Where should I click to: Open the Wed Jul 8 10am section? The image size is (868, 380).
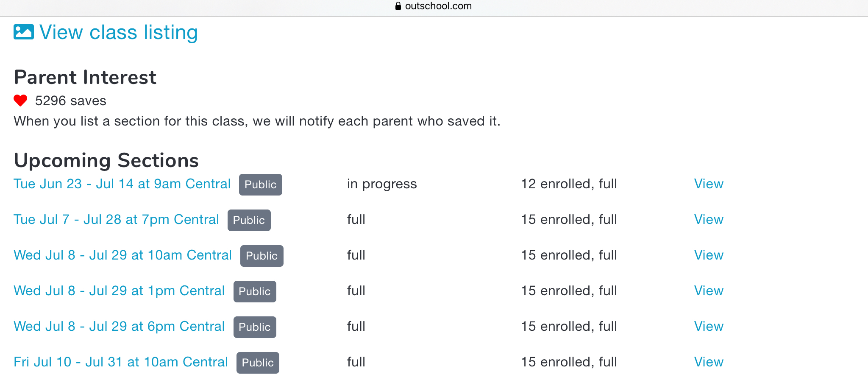coord(122,255)
